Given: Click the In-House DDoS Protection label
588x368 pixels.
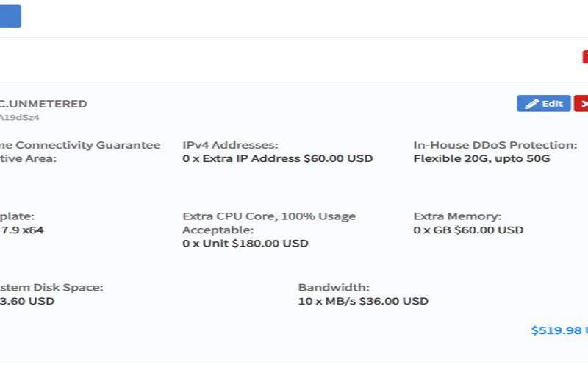Looking at the screenshot, I should [495, 145].
